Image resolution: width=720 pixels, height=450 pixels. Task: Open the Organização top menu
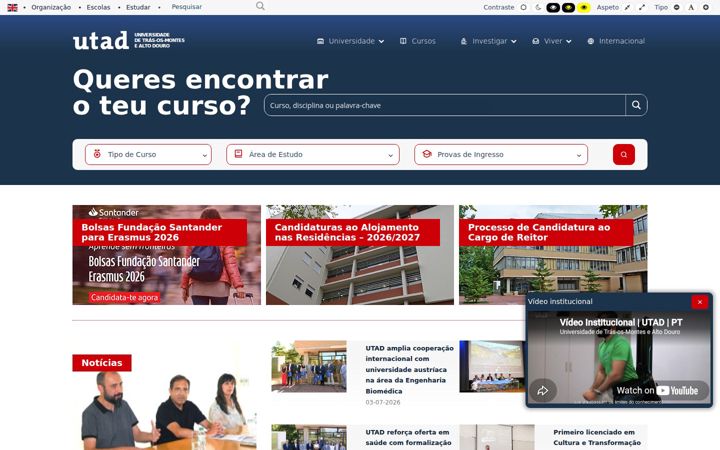[51, 7]
